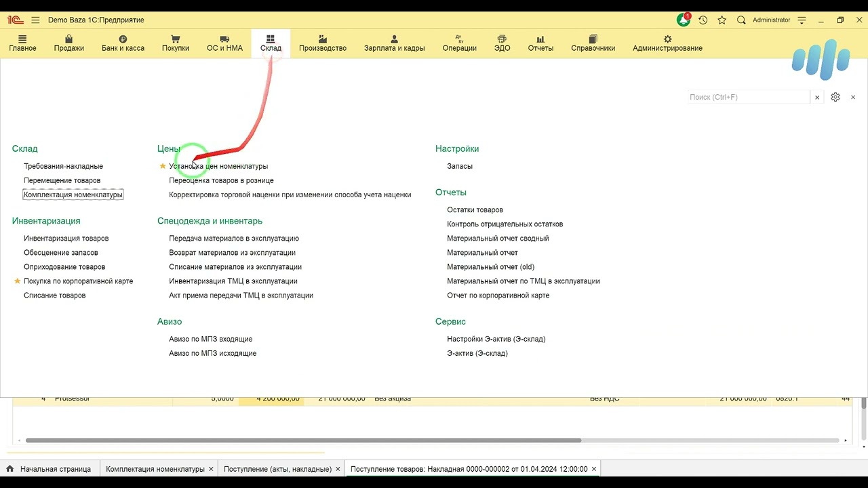Open the Продажи section
Screen dimensions: 868x488
pyautogui.click(x=69, y=43)
